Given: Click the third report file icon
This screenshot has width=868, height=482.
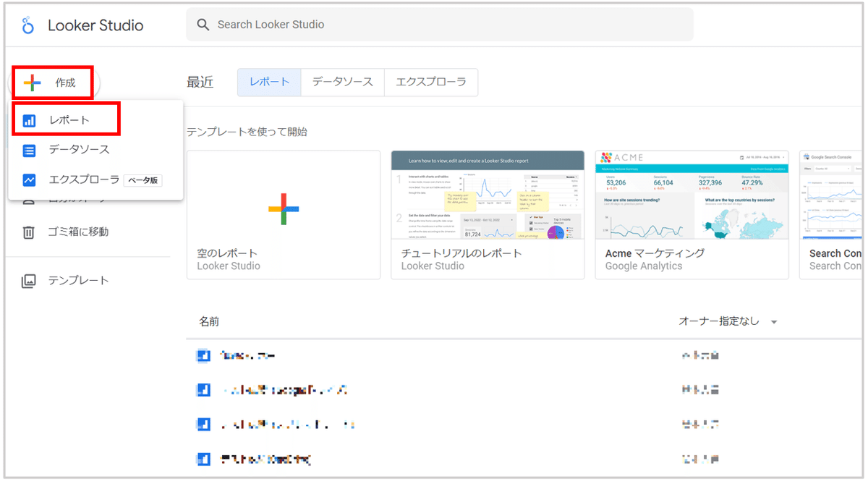Looking at the screenshot, I should click(x=204, y=424).
